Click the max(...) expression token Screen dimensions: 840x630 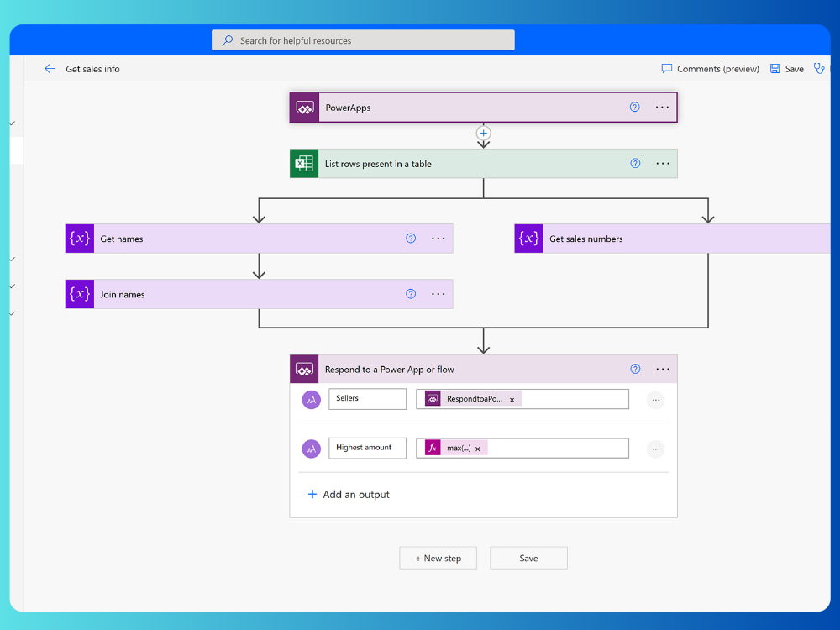(x=455, y=448)
